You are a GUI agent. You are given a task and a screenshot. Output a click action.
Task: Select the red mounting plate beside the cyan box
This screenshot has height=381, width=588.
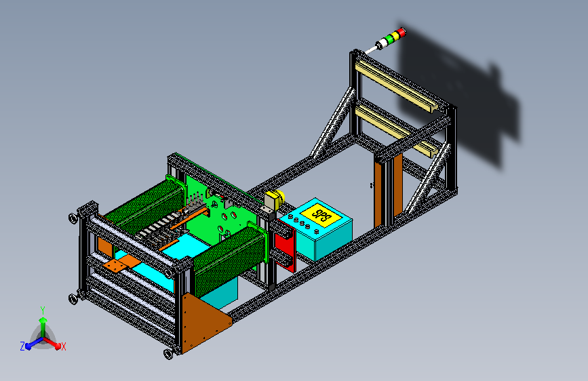[286, 245]
